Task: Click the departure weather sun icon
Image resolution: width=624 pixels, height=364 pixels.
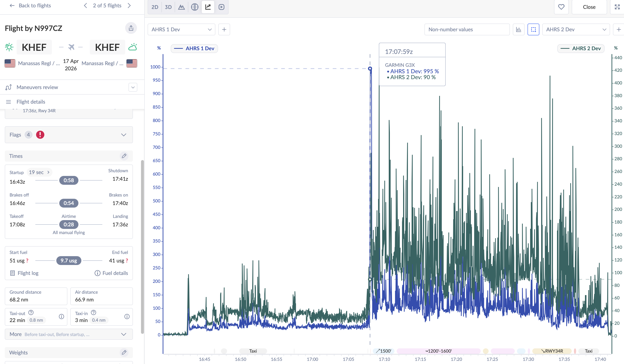Action: click(x=9, y=47)
